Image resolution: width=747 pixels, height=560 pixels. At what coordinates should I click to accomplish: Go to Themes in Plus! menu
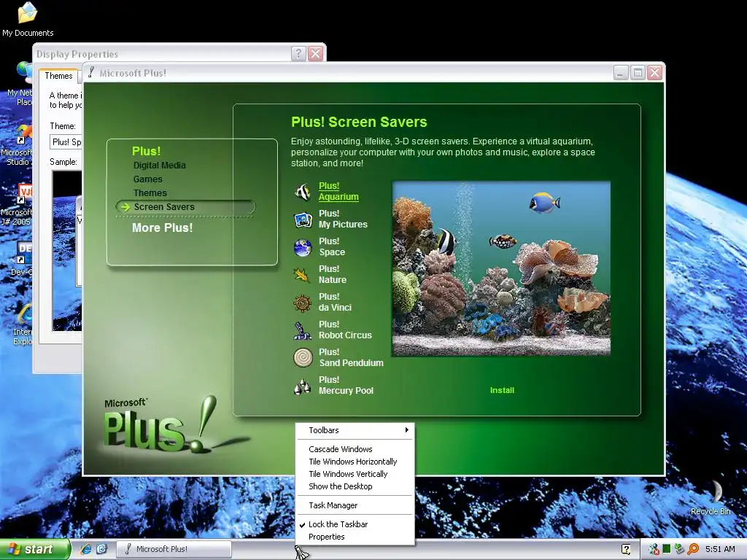(150, 192)
